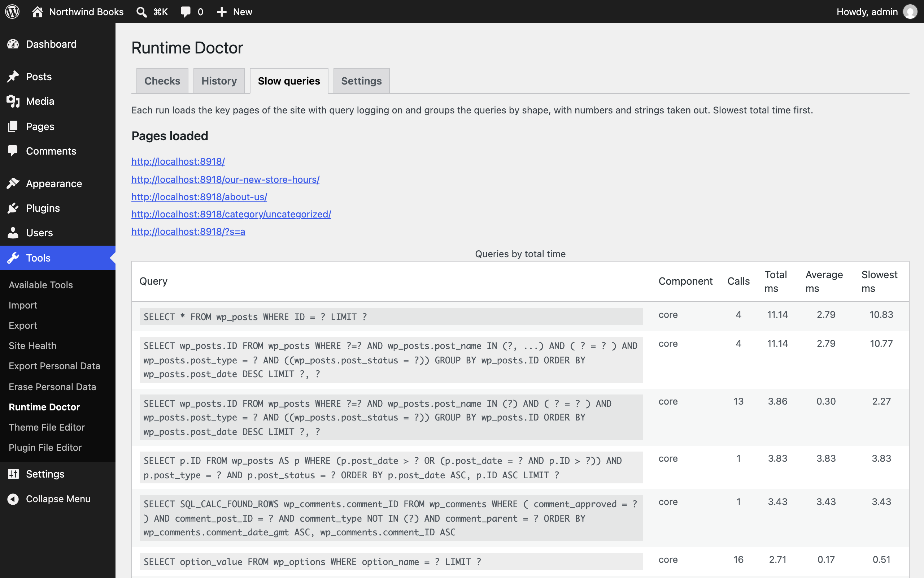Viewport: 924px width, 578px height.
Task: Switch to the History tab
Action: [219, 81]
